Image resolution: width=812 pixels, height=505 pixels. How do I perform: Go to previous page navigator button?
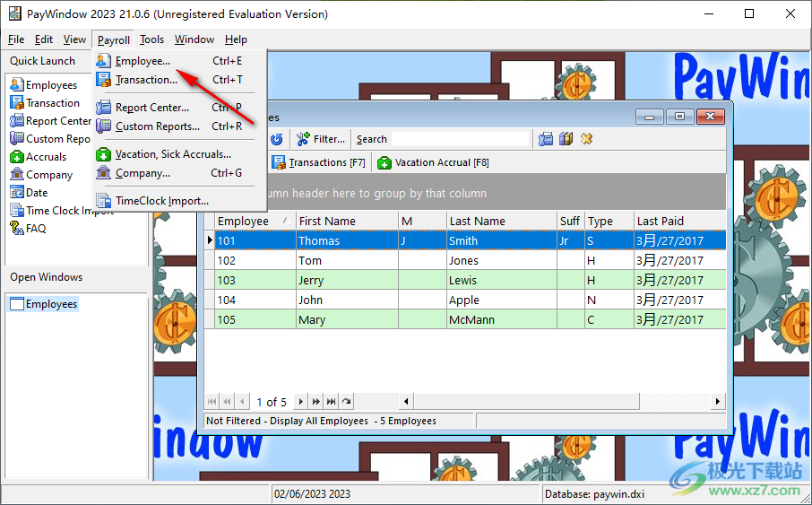pyautogui.click(x=227, y=401)
